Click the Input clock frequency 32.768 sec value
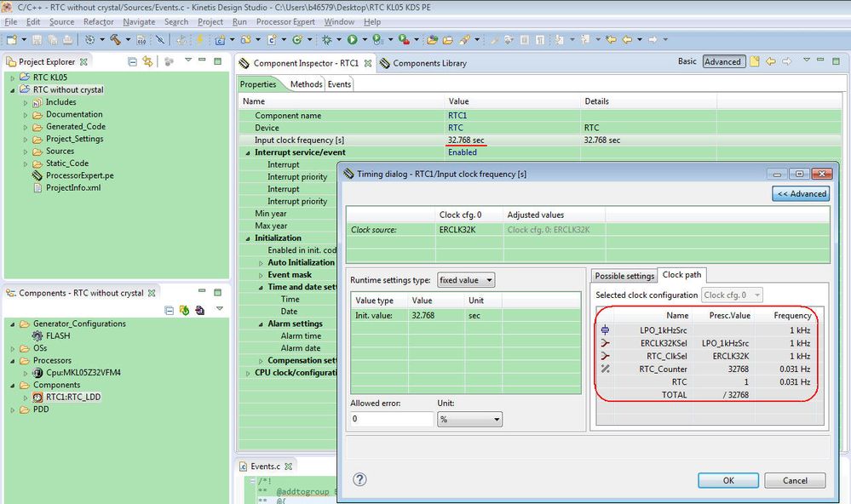The width and height of the screenshot is (851, 504). pos(466,140)
